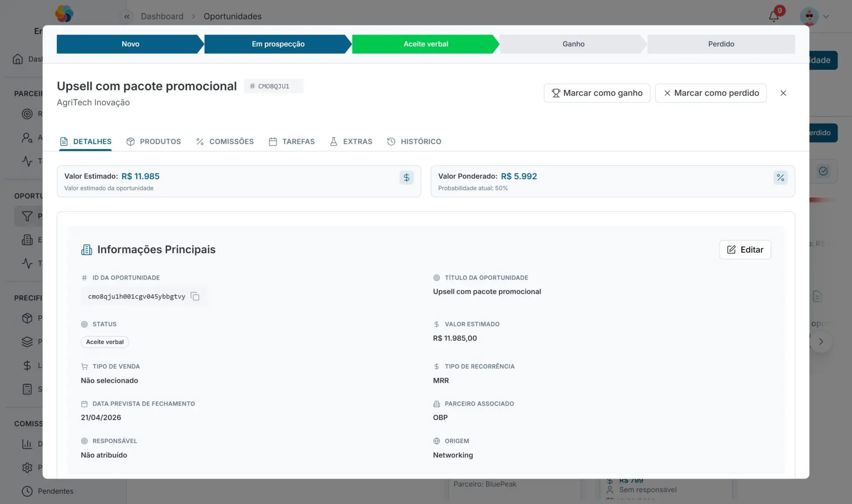Click the check-circle icon behind modal
Image resolution: width=852 pixels, height=504 pixels.
(823, 171)
